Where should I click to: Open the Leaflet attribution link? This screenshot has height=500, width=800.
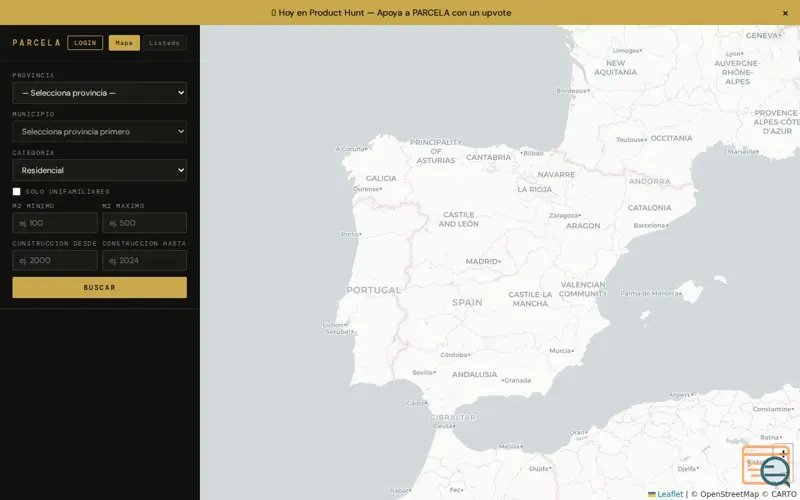(x=670, y=494)
